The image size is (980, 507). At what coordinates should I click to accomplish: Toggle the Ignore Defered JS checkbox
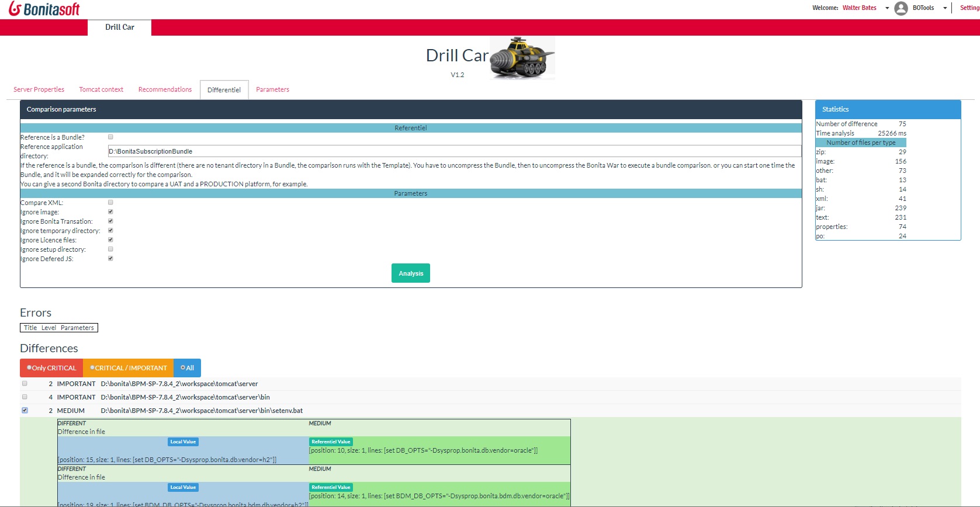pos(110,259)
